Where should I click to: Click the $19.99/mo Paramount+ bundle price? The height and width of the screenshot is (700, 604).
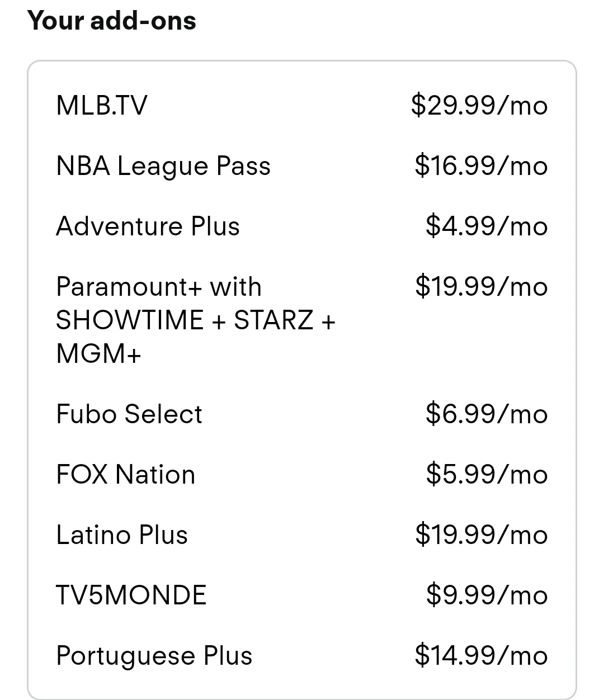[481, 286]
